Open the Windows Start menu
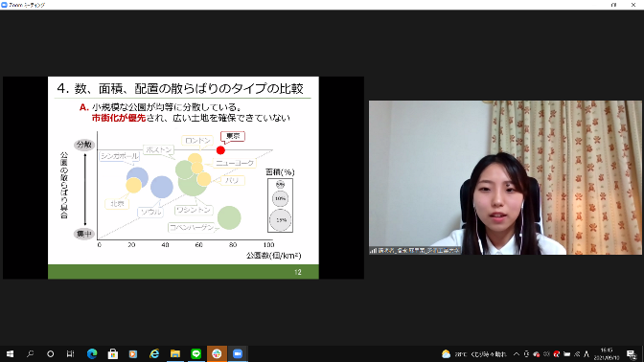 point(10,353)
